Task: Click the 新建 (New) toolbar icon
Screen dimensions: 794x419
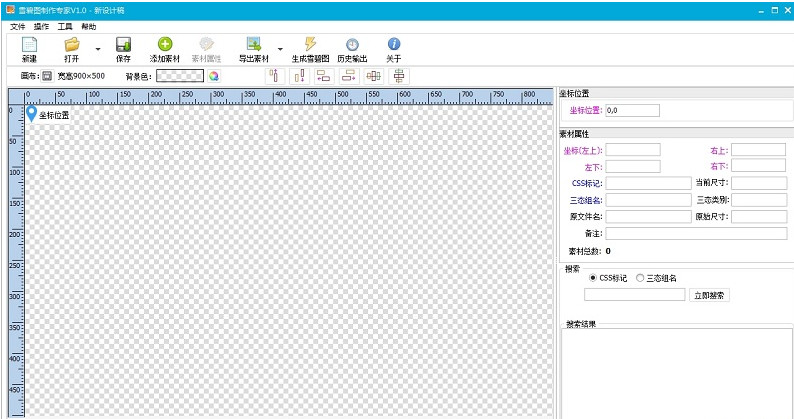Action: tap(29, 45)
